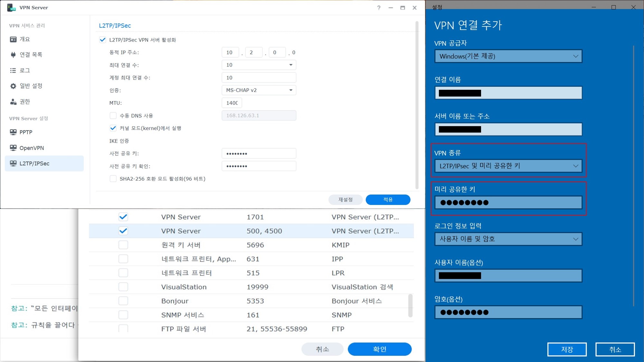The width and height of the screenshot is (644, 362).
Task: Click the 연결 목록 plug icon
Action: 13,55
